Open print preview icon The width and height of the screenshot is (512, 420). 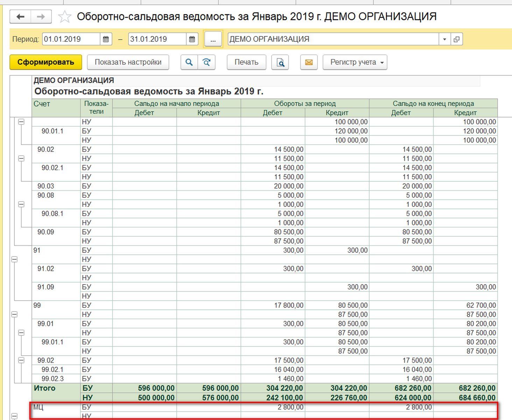click(280, 62)
